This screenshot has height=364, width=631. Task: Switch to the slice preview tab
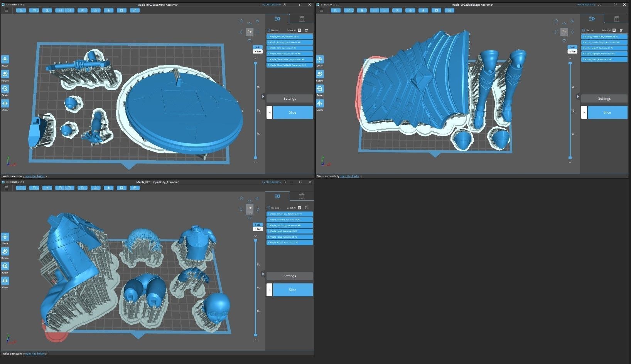pyautogui.click(x=302, y=18)
